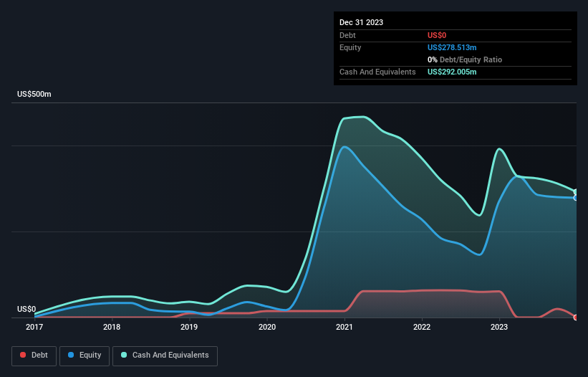This screenshot has width=588, height=377.
Task: Click the US$0 y-axis label
Action: (x=26, y=309)
